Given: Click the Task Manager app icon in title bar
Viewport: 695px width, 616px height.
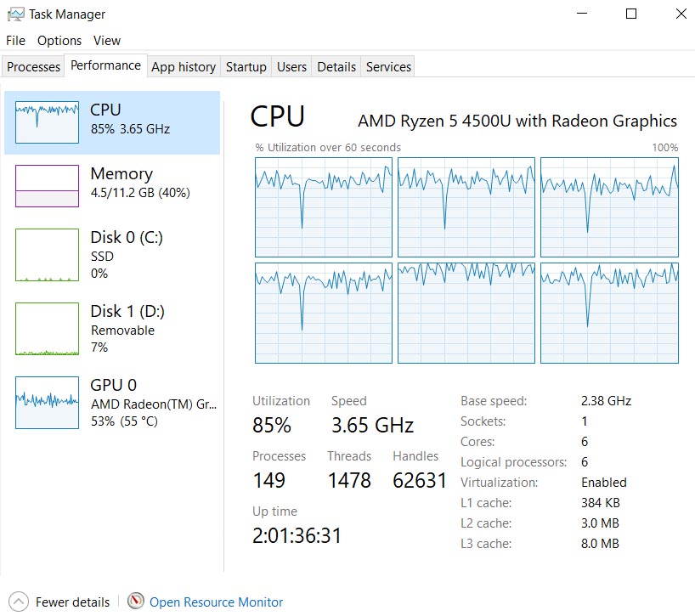Looking at the screenshot, I should [x=14, y=14].
